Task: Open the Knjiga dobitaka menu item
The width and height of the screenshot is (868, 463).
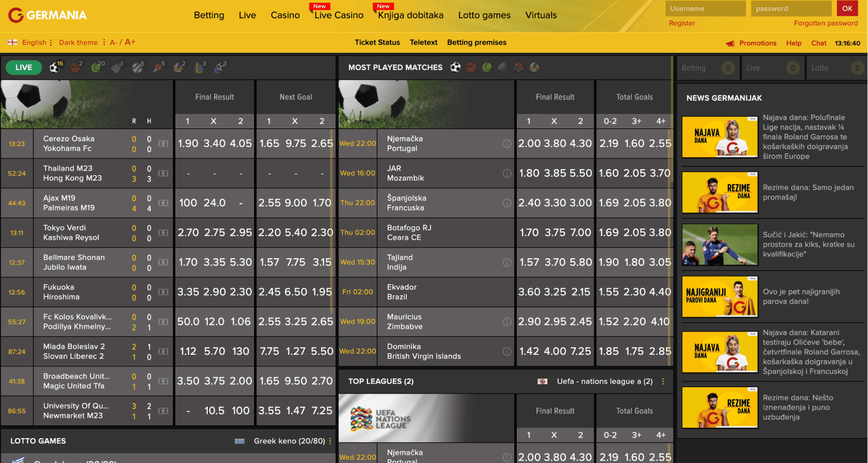Action: [411, 16]
